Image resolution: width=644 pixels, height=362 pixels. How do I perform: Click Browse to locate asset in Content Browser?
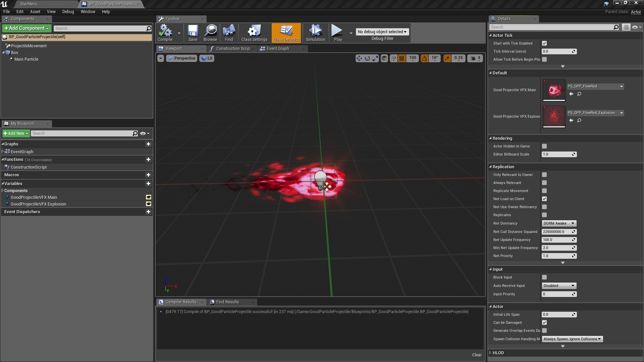point(210,33)
